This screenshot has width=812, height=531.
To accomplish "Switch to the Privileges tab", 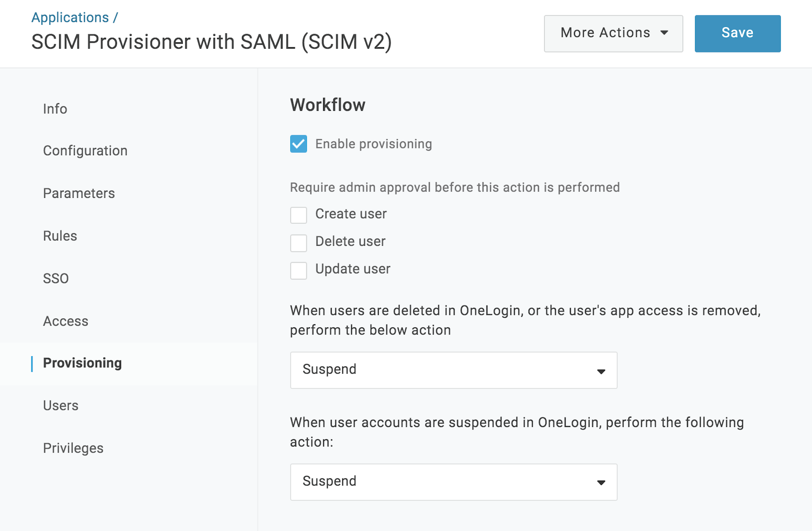I will 73,448.
